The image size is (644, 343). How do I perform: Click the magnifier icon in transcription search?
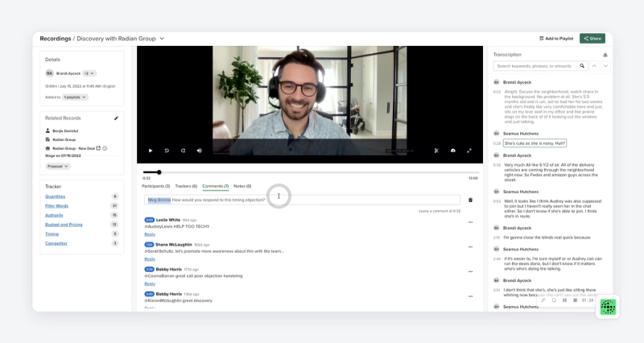tap(582, 66)
